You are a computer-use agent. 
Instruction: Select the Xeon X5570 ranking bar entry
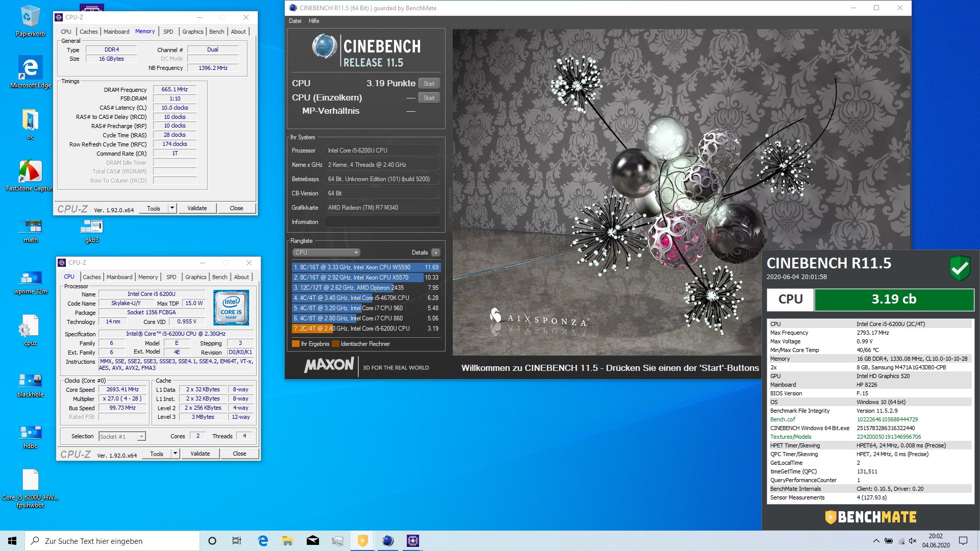point(366,278)
